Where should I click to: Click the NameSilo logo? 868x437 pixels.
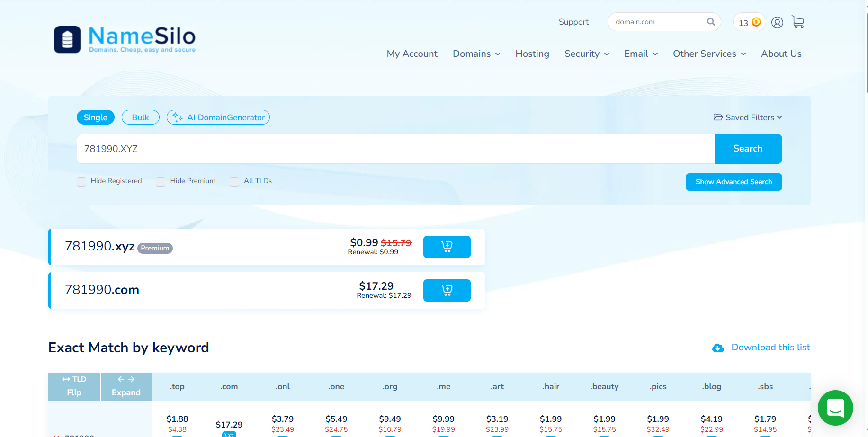(125, 39)
